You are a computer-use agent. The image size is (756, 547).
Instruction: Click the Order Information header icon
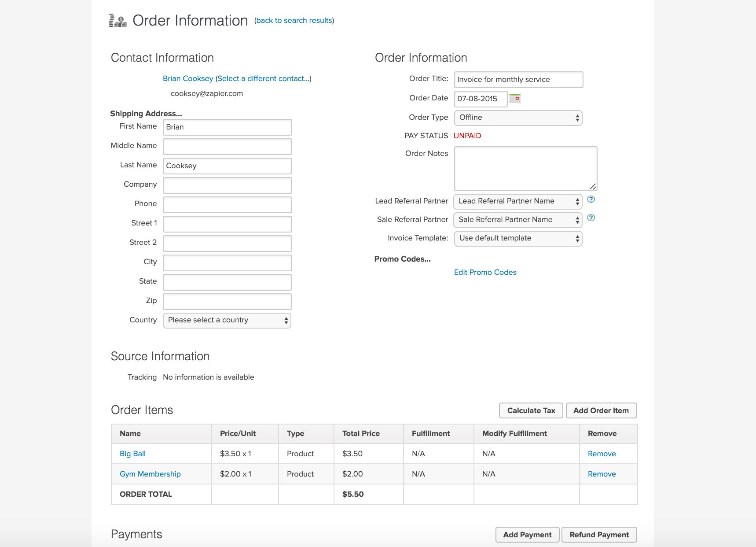[117, 21]
